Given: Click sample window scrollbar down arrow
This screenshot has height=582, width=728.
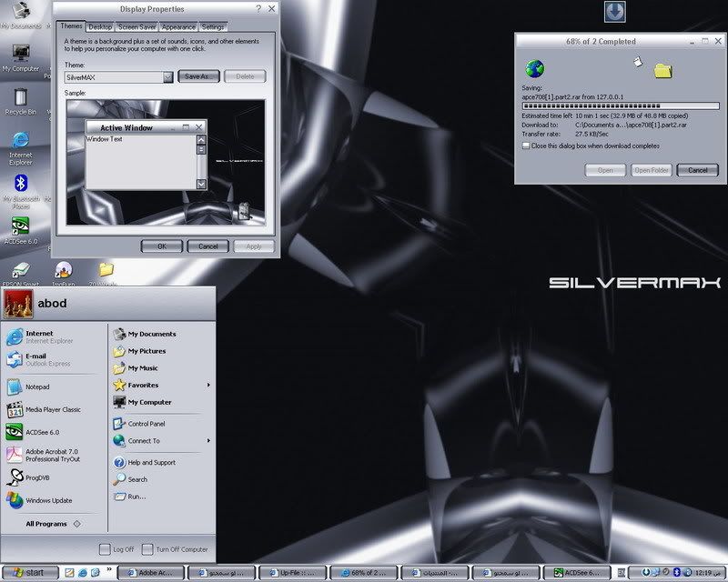Looking at the screenshot, I should 201,184.
